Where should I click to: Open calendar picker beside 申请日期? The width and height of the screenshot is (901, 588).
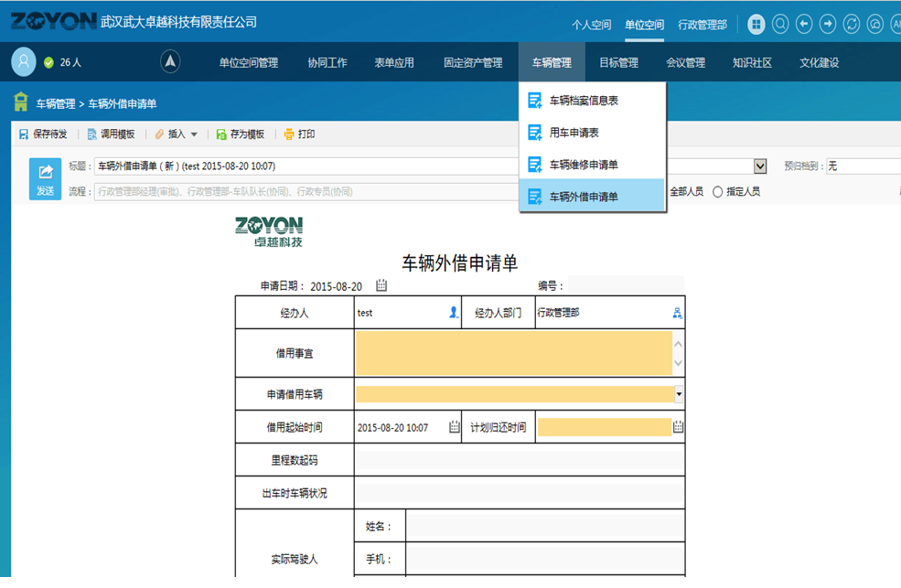pos(381,286)
